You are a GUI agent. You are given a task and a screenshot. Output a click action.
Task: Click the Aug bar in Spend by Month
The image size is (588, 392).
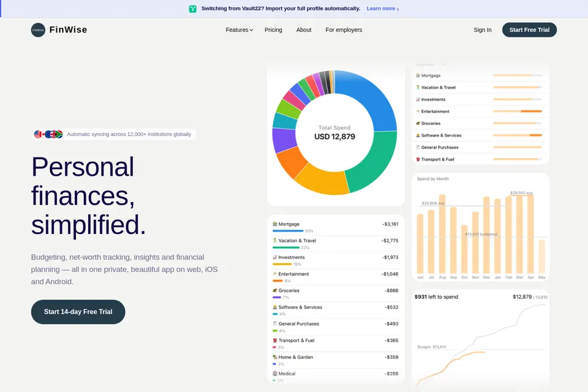(x=442, y=234)
